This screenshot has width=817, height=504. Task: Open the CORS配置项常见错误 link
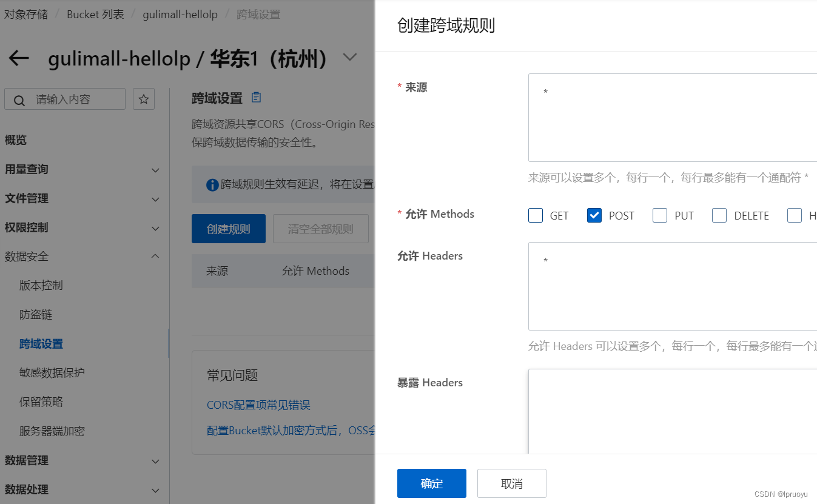(x=259, y=405)
